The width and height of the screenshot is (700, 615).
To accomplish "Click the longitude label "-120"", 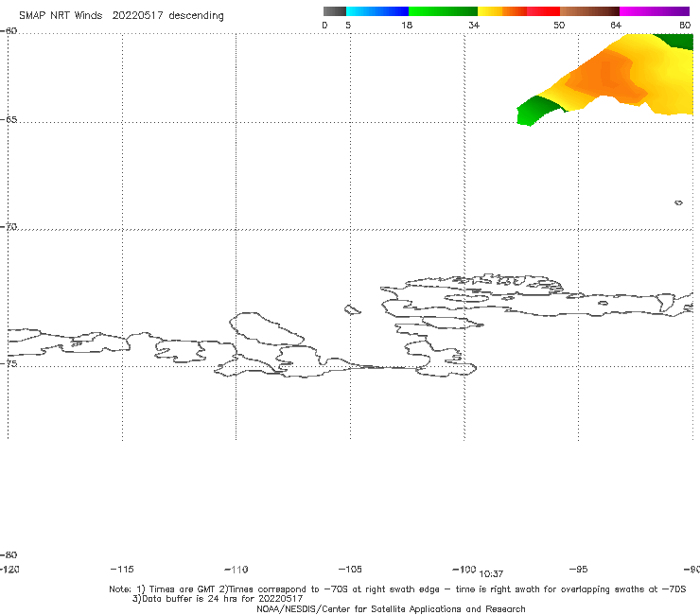I will pos(9,569).
